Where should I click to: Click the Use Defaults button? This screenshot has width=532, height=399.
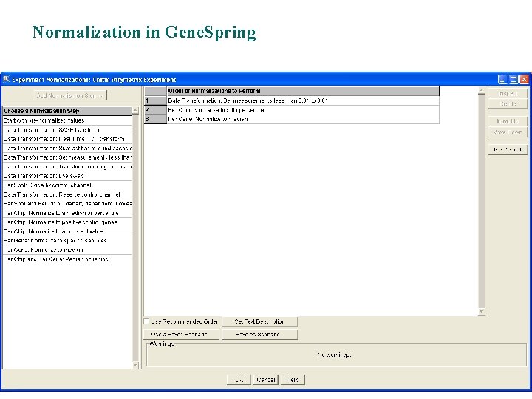point(508,149)
